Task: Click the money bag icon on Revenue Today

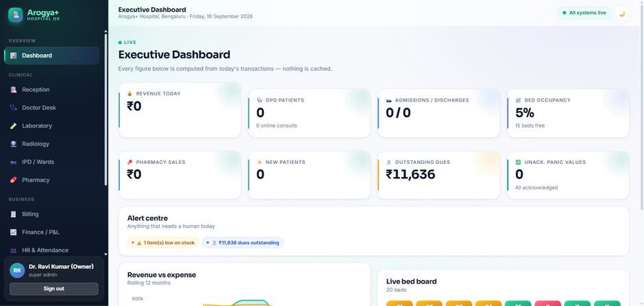Action: click(x=129, y=94)
